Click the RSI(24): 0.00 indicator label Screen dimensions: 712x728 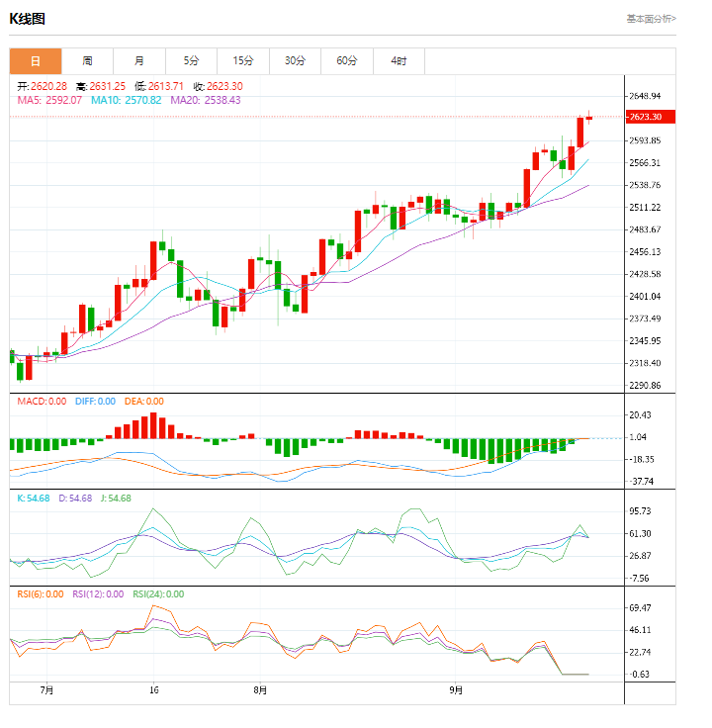point(158,593)
